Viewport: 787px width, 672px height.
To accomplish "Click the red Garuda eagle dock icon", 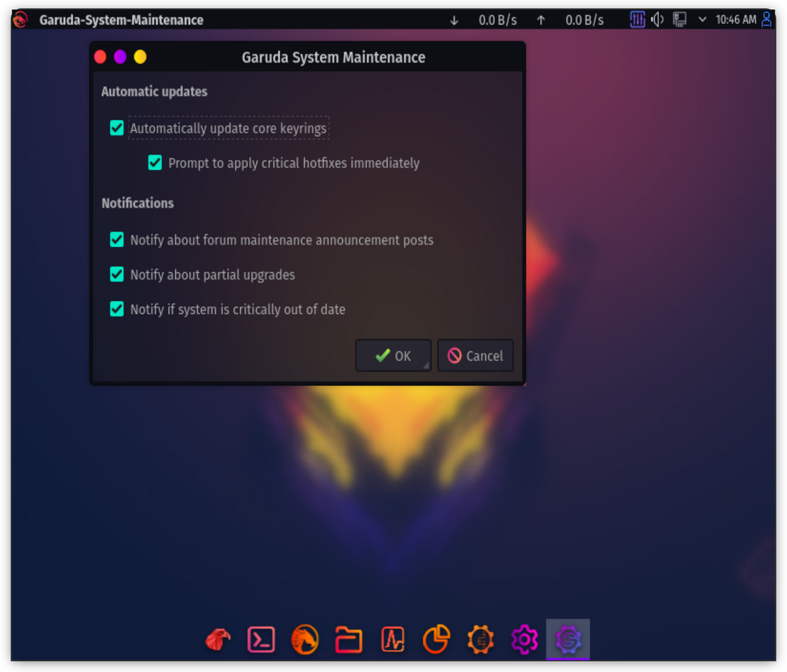I will click(218, 639).
